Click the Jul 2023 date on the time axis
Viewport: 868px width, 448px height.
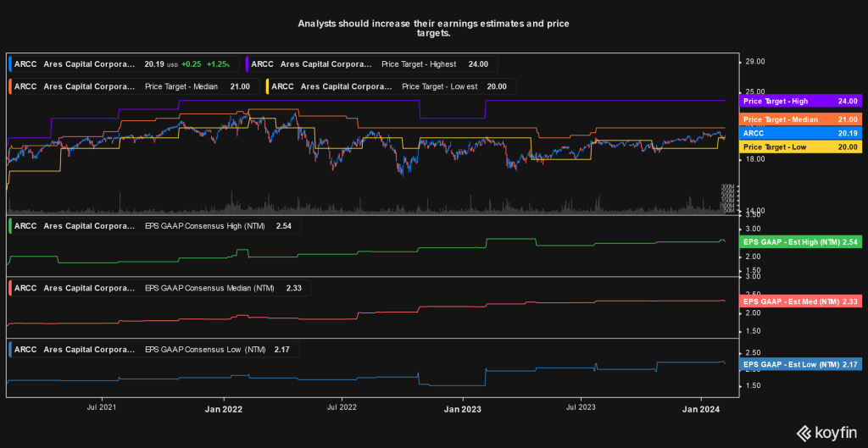(581, 409)
